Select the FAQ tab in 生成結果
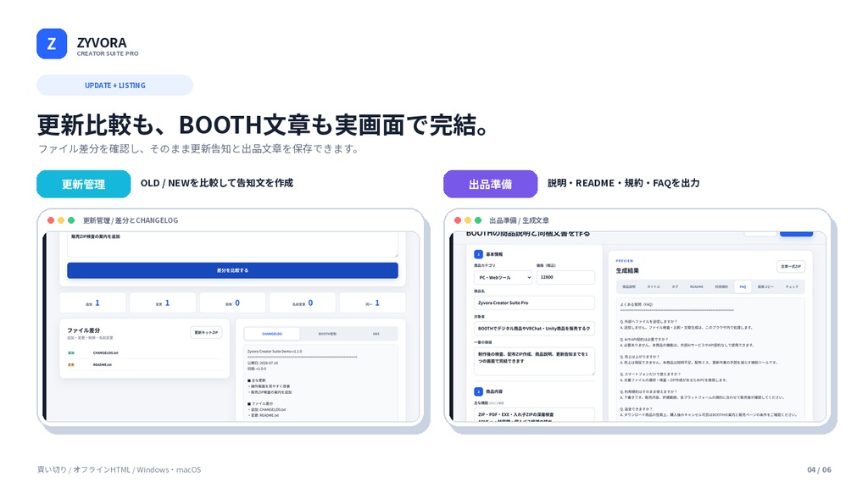This screenshot has width=868, height=488. pyautogui.click(x=743, y=286)
